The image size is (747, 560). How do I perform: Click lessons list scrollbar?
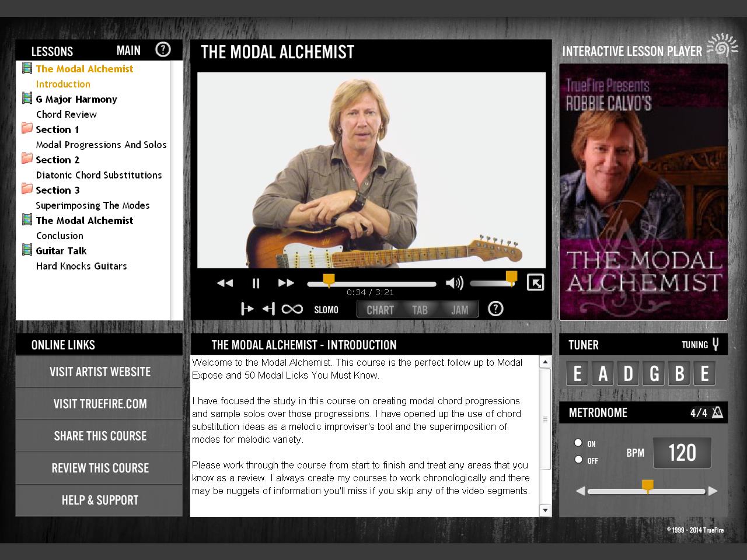pyautogui.click(x=176, y=190)
